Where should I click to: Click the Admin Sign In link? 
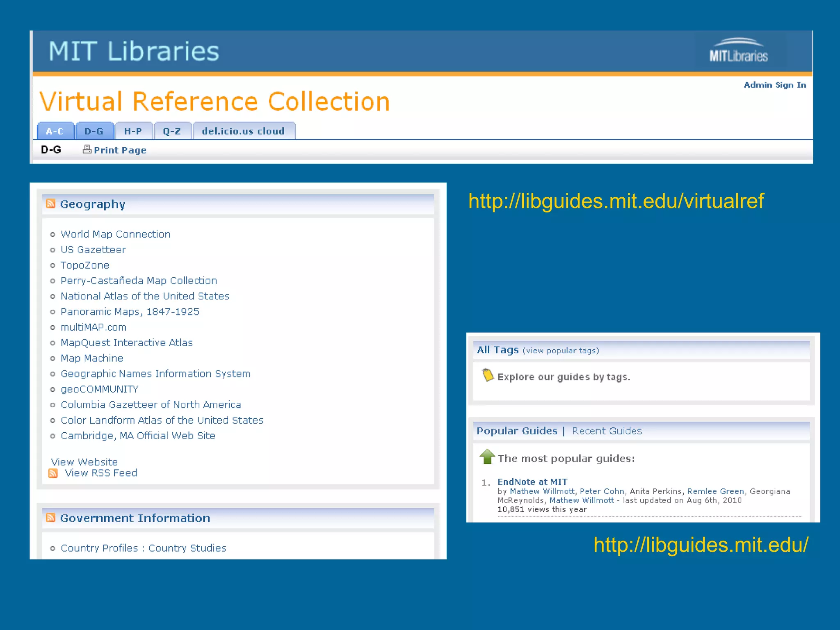pyautogui.click(x=775, y=85)
